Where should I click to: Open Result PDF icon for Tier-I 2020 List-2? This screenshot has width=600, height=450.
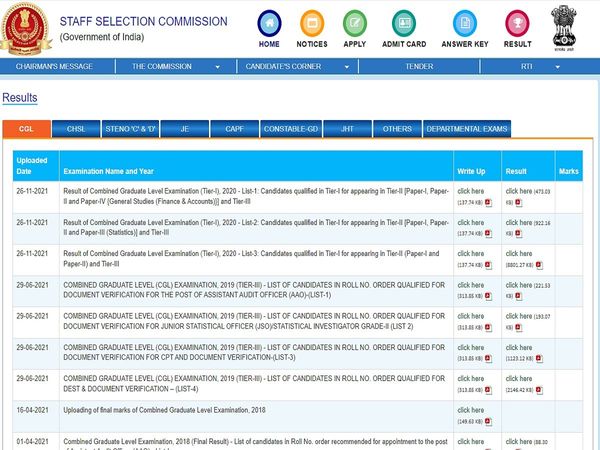518,233
